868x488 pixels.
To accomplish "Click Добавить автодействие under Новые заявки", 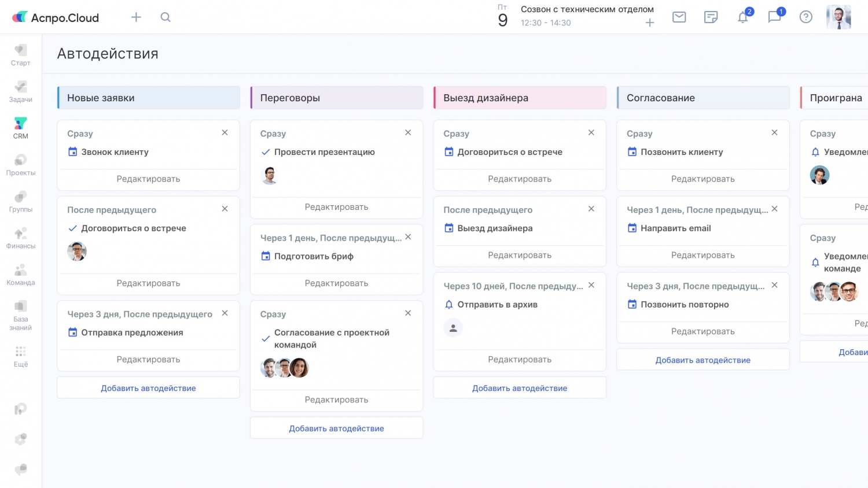I will [x=148, y=387].
